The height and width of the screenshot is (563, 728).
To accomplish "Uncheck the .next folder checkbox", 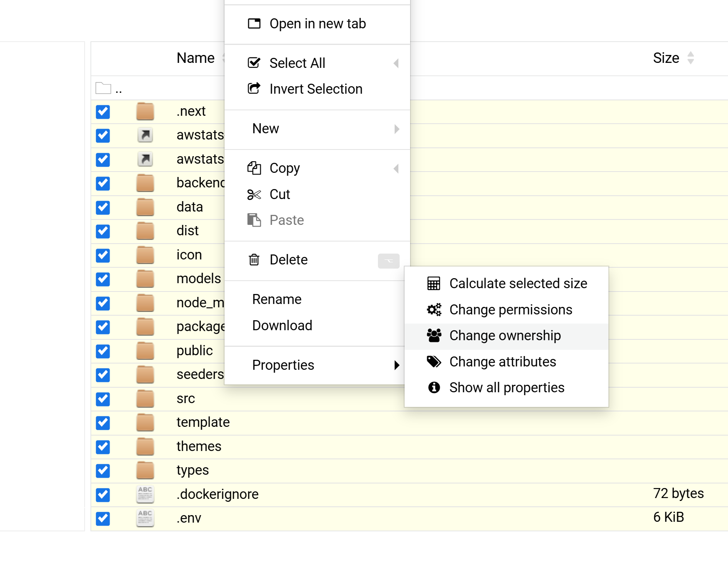I will [x=103, y=112].
